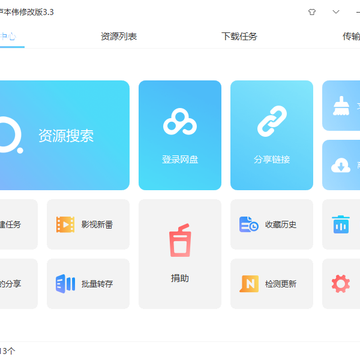
Task: Click the orange N icon for 检测更新
Action: point(249,284)
